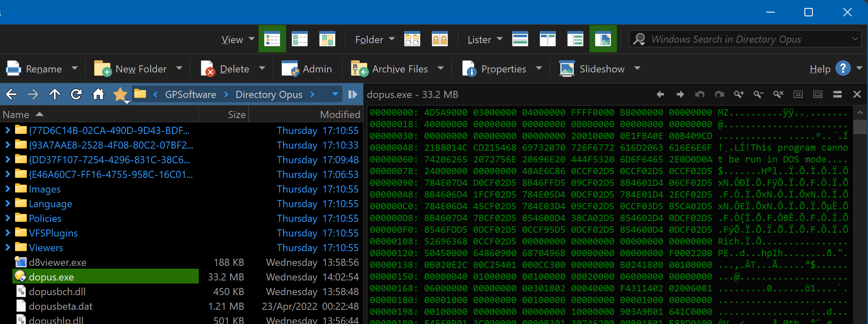Click Directory Opus in the breadcrumb path
Image resolution: width=868 pixels, height=324 pixels.
click(x=269, y=95)
